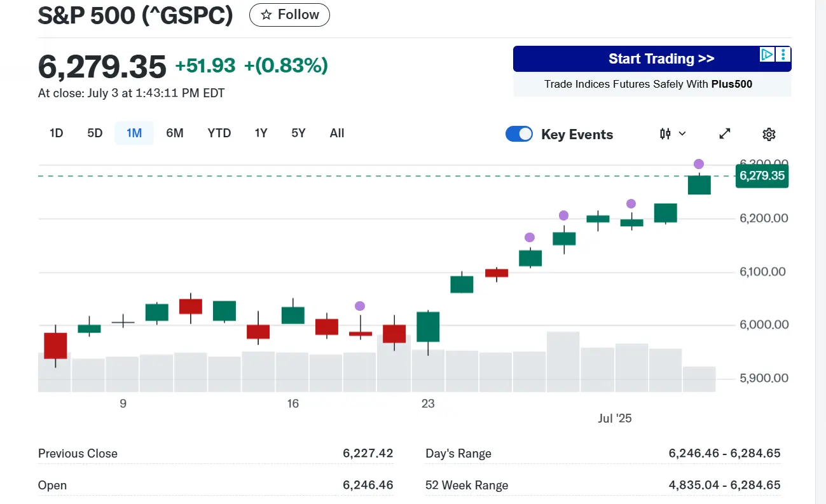The height and width of the screenshot is (504, 826).
Task: Open the chart settings gear icon
Action: click(769, 134)
